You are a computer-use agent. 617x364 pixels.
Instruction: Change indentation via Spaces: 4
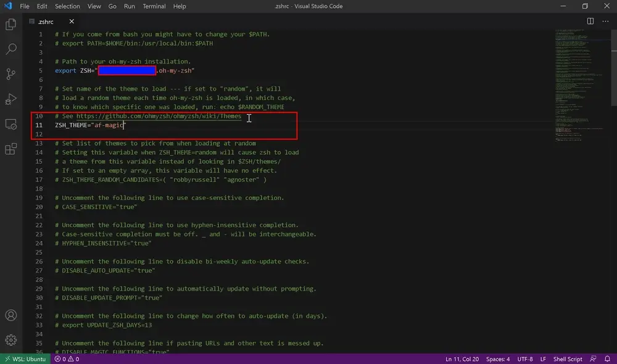(498, 359)
